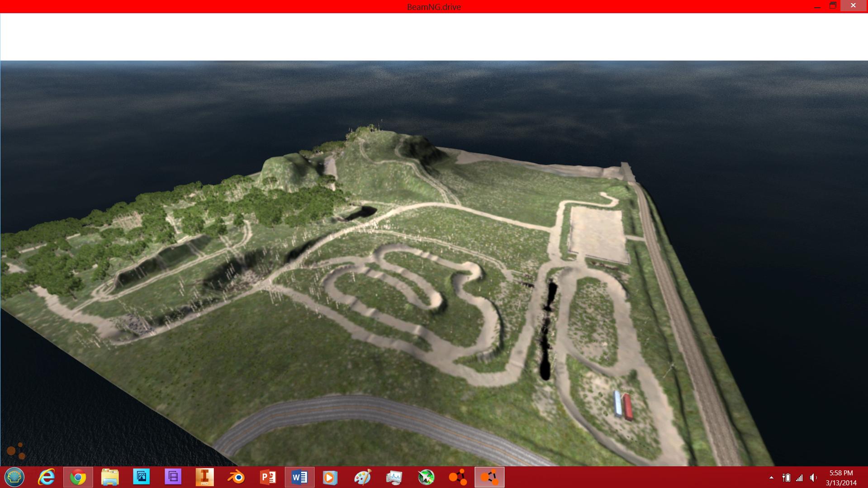Screen dimensions: 868x488
Task: Open the Start orb button
Action: (14, 477)
